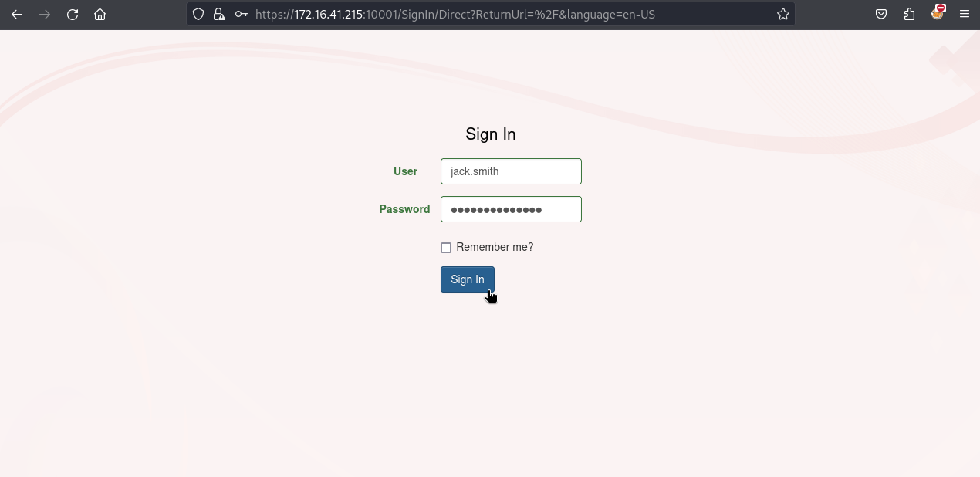Enable the Remember me checkbox
The width and height of the screenshot is (980, 477).
pyautogui.click(x=446, y=248)
